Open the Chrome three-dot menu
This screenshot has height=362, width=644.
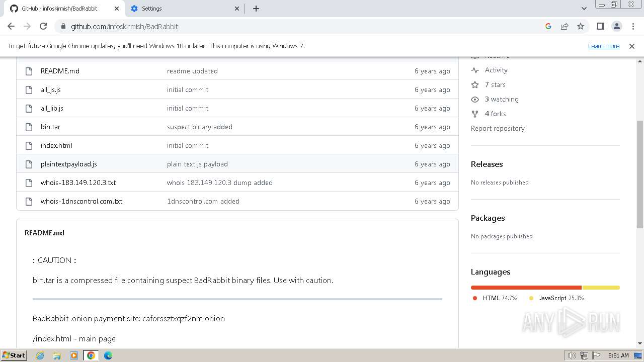point(633,26)
